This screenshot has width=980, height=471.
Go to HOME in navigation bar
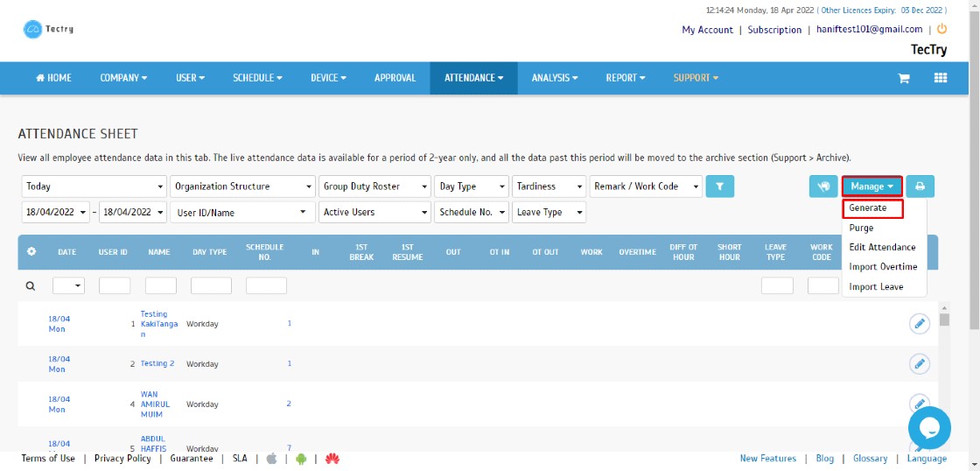click(53, 78)
